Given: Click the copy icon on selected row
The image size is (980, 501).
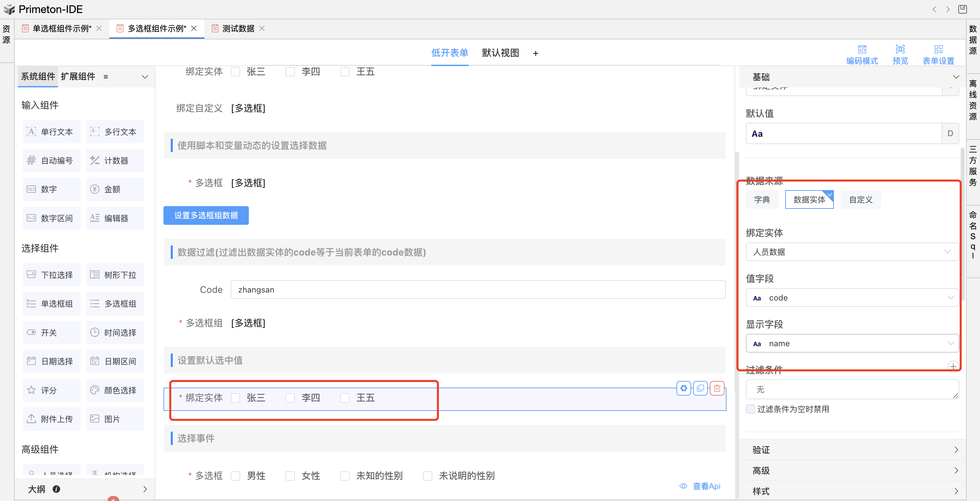Looking at the screenshot, I should [x=700, y=388].
